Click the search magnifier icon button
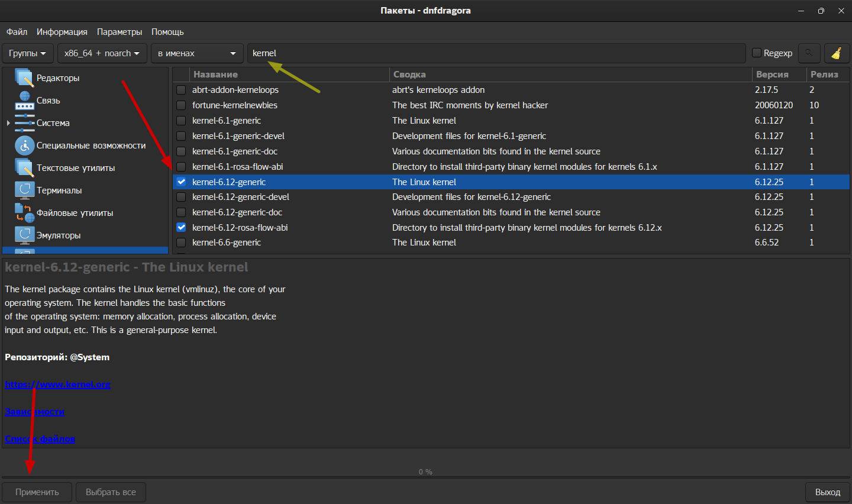The height and width of the screenshot is (504, 852). (809, 53)
